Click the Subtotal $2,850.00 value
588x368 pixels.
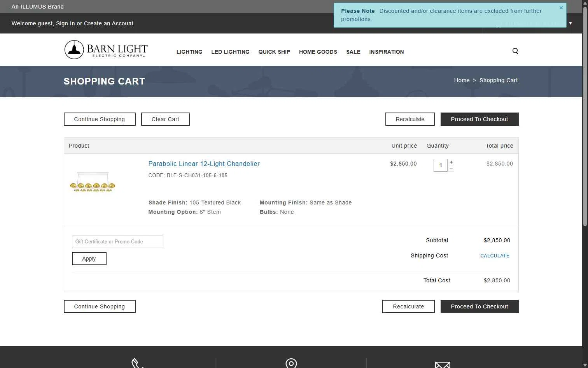point(497,240)
